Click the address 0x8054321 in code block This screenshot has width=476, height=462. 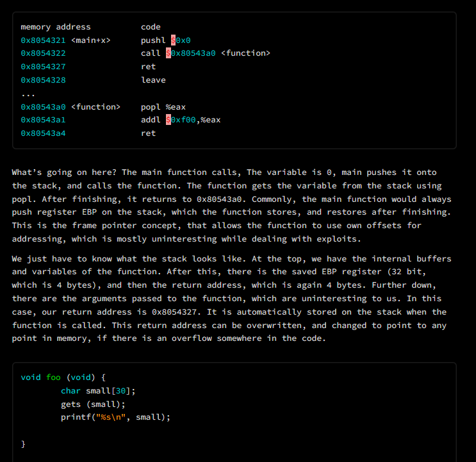(x=43, y=40)
